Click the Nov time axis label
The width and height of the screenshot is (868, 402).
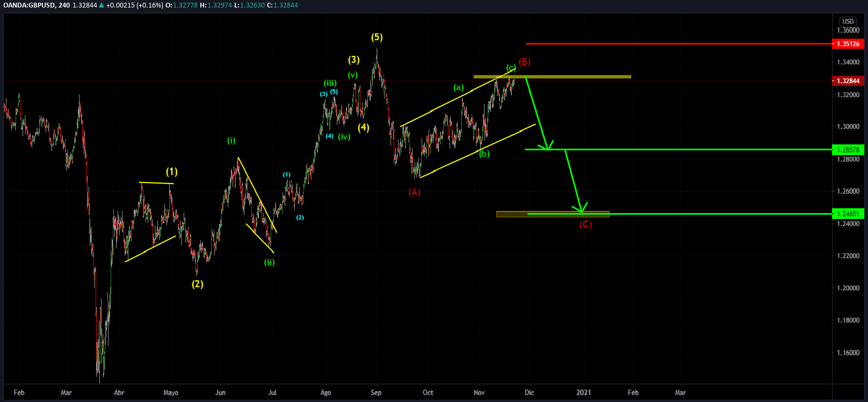pos(479,393)
